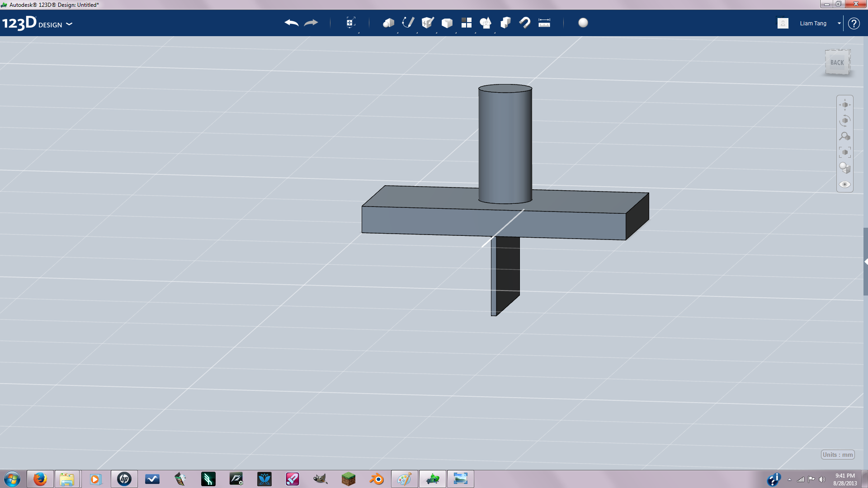Open the Paint palette taskbar app
This screenshot has height=488, width=868.
coord(405,479)
